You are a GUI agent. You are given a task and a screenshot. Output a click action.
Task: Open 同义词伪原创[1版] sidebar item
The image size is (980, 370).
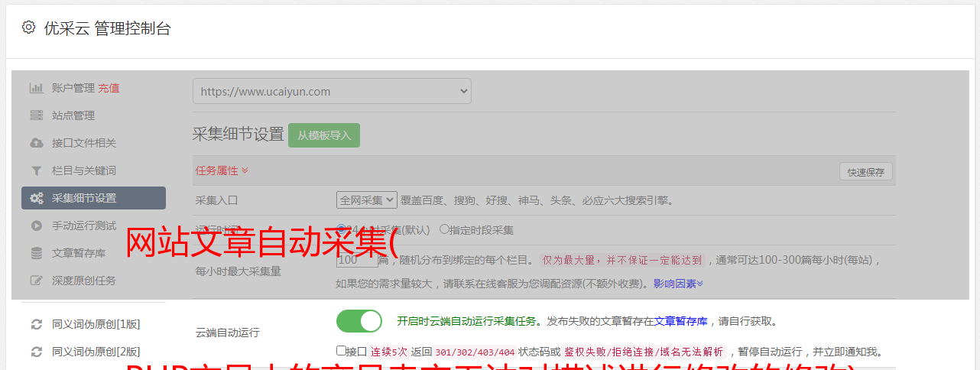tap(96, 324)
